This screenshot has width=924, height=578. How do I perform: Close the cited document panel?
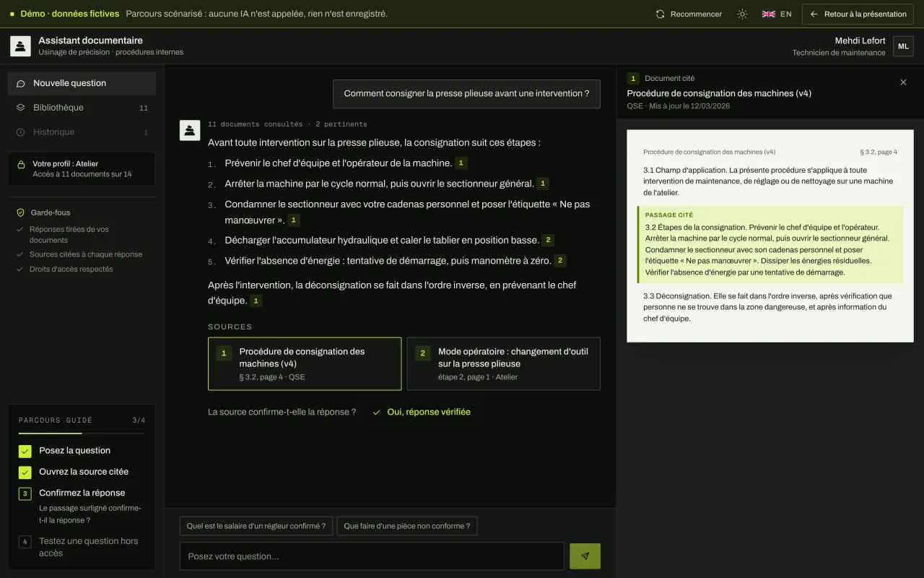click(903, 82)
